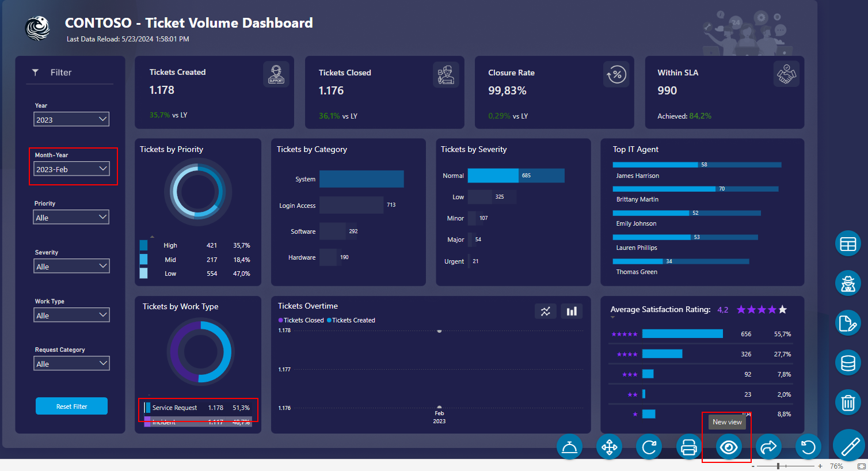This screenshot has width=868, height=471.
Task: Click the fit-to-page icon in status bar
Action: [861, 466]
